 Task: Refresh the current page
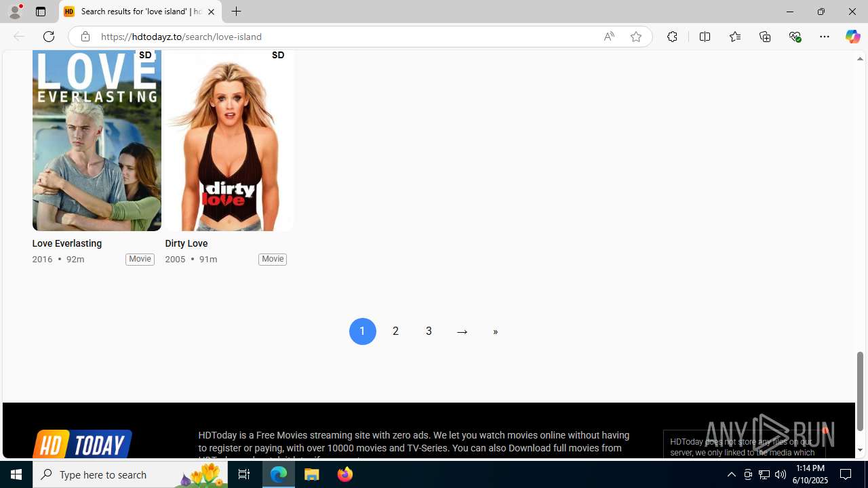(49, 37)
